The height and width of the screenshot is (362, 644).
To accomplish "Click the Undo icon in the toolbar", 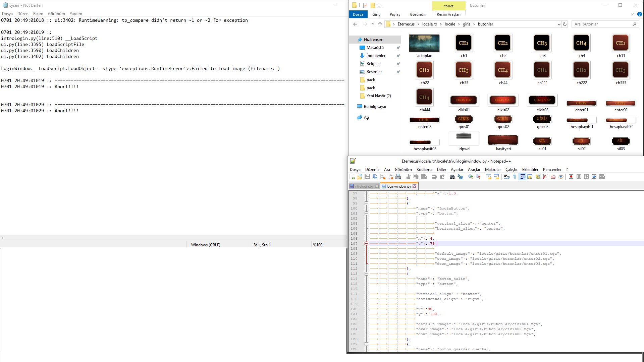I will (434, 177).
